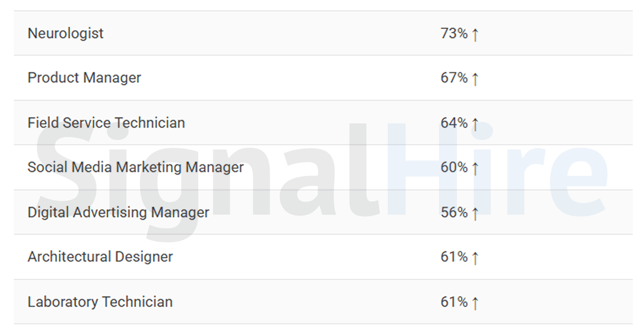
Task: Click the up arrow beside Product Manager's 67%
Action: click(x=475, y=79)
